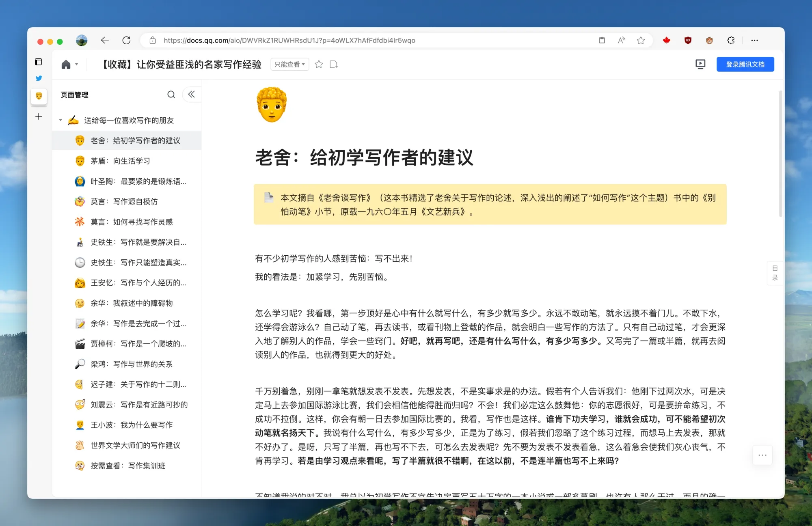Click the 登录腾讯文档 login button
The image size is (812, 526).
pyautogui.click(x=745, y=64)
